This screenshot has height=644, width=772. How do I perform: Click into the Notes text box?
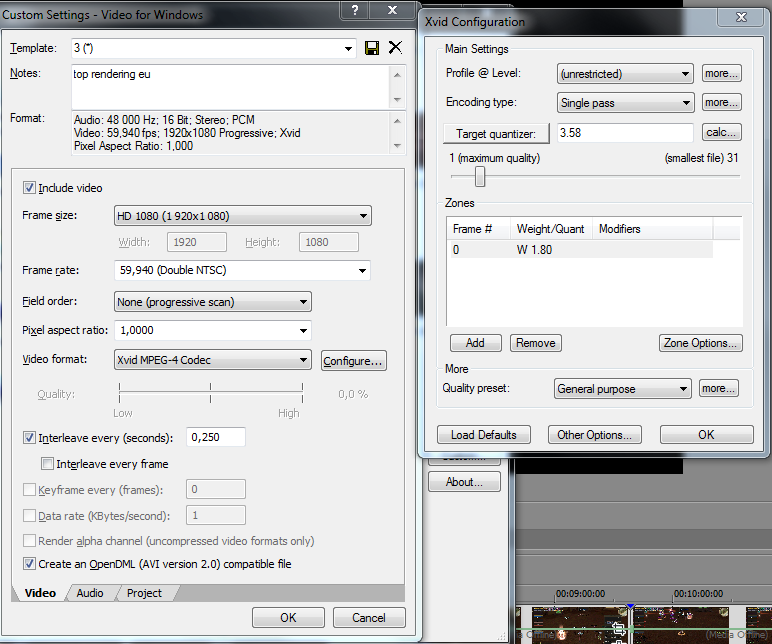point(231,87)
